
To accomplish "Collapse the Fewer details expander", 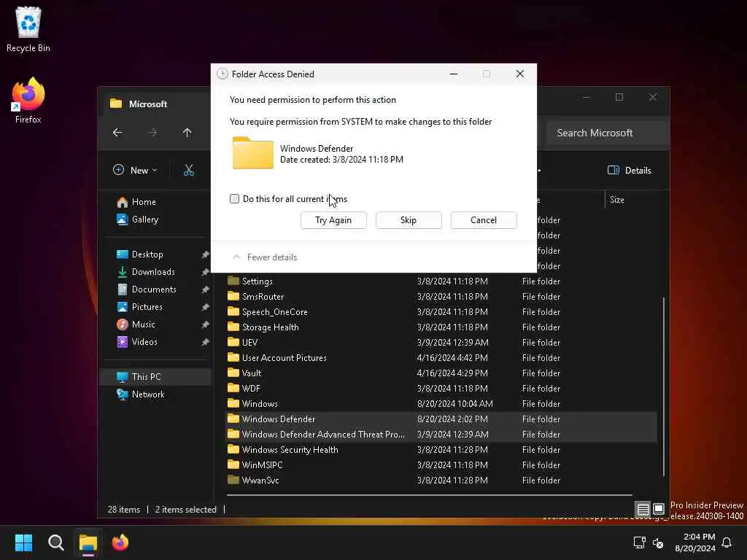I will 265,257.
